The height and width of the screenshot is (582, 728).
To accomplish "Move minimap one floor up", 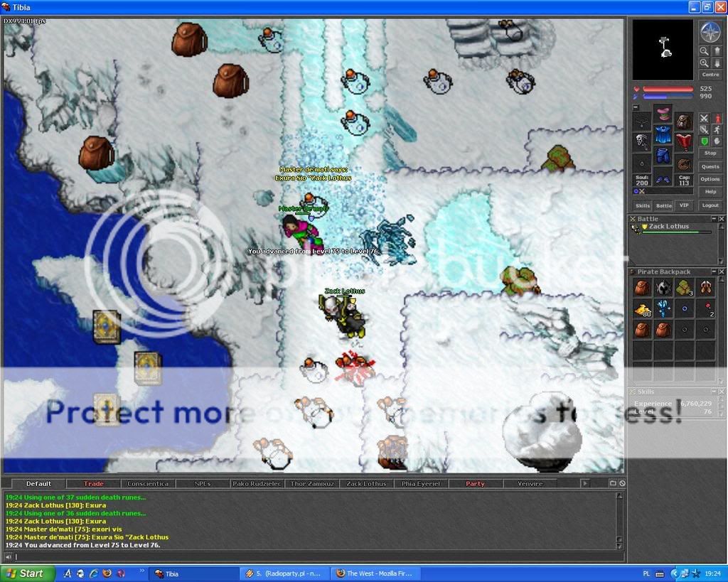I will click(x=717, y=51).
